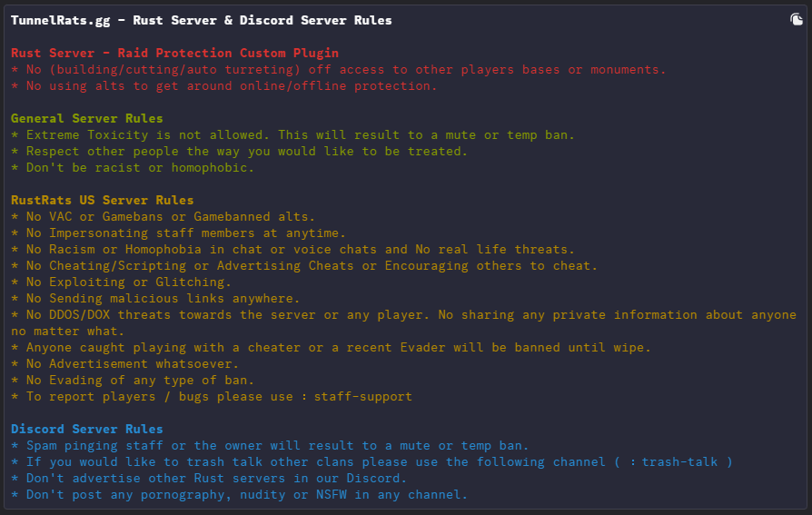
Task: Click the DDOS/DOX threats rule line
Action: (404, 322)
